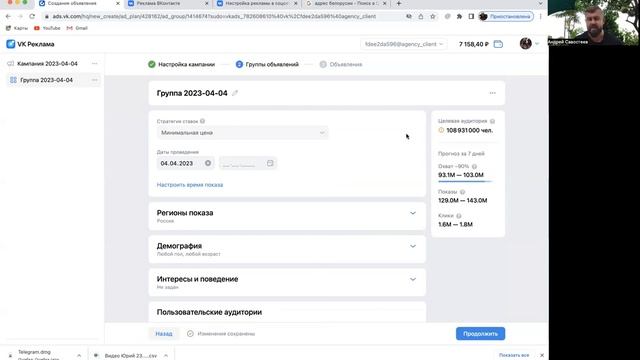Select Кампания 2023-04-04 in the sidebar

47,64
